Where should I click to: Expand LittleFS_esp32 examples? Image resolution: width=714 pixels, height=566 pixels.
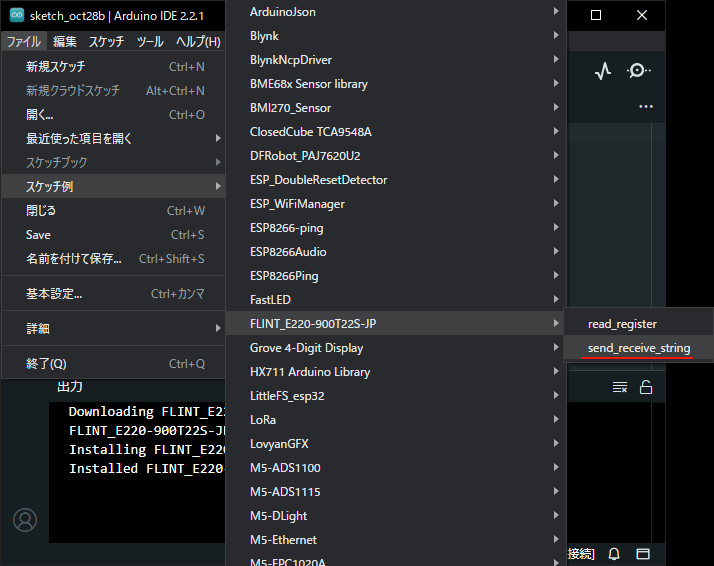coord(396,396)
